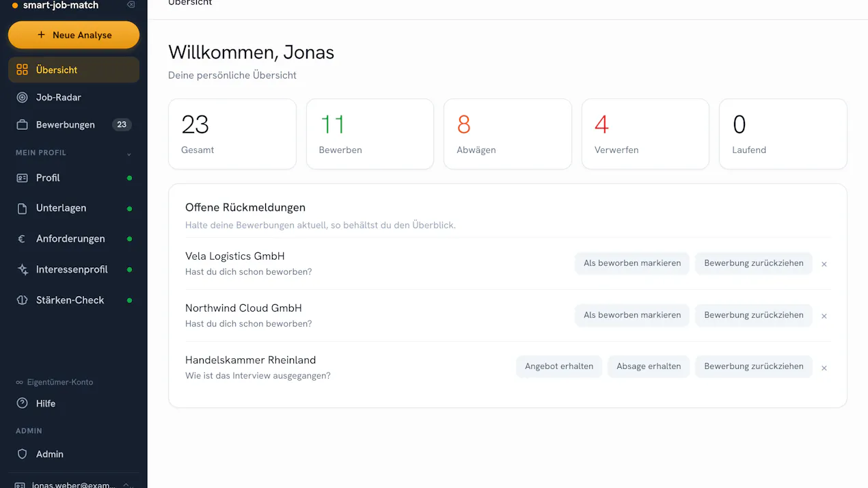The image size is (868, 488).
Task: Click the Stärken-Check brain icon
Action: coord(23,300)
